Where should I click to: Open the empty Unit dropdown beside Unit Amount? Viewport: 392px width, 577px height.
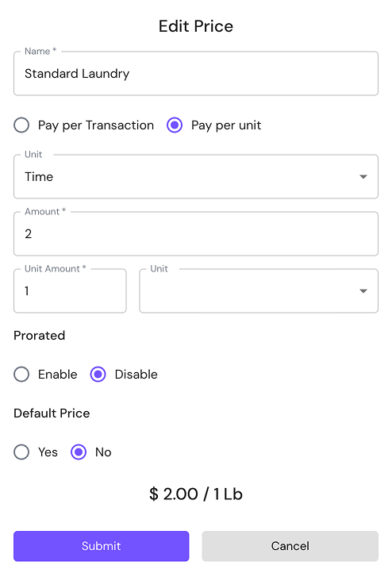(259, 290)
